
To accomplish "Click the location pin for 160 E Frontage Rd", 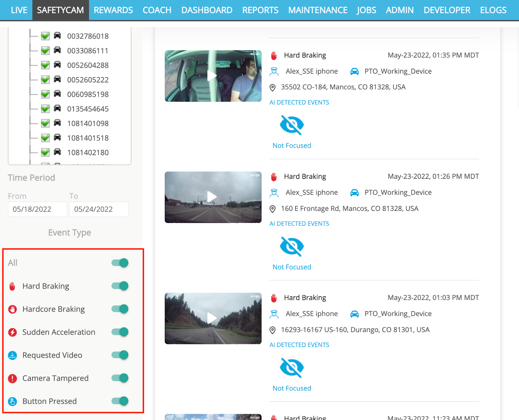I will [272, 209].
